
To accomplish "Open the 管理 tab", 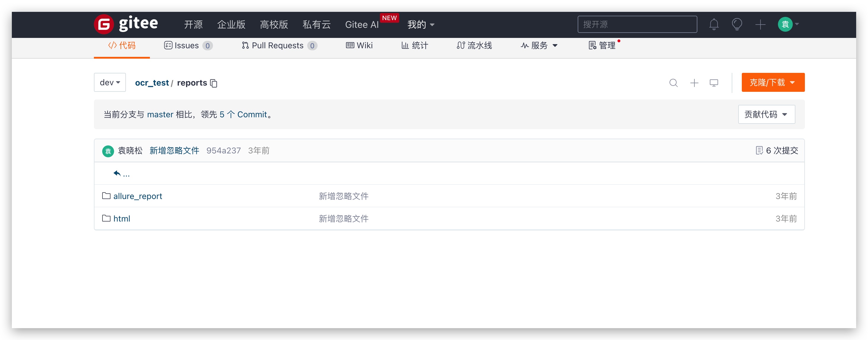I will (x=602, y=46).
